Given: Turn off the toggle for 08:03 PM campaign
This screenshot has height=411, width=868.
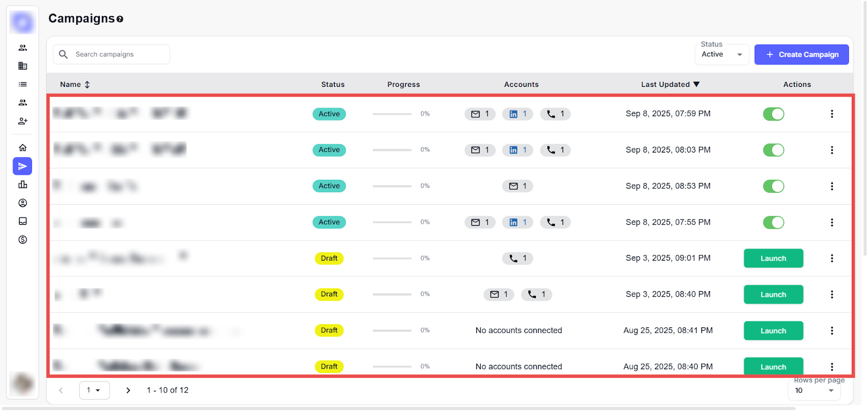Looking at the screenshot, I should point(773,150).
